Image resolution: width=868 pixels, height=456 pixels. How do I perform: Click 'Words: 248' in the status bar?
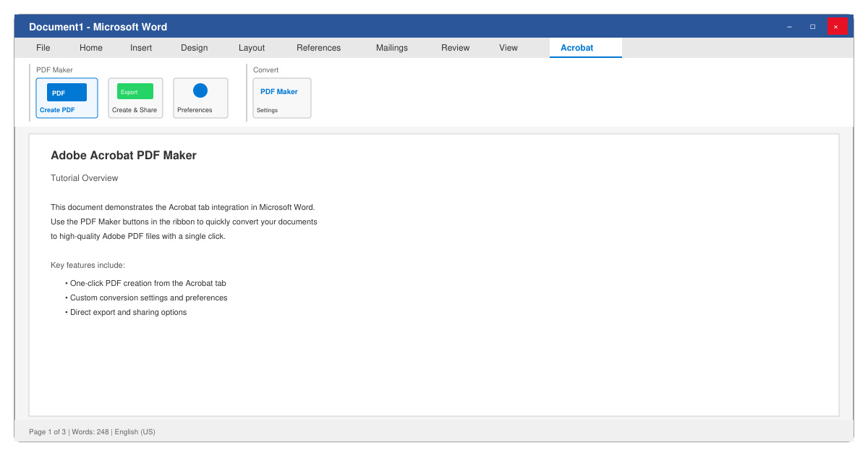click(x=90, y=432)
